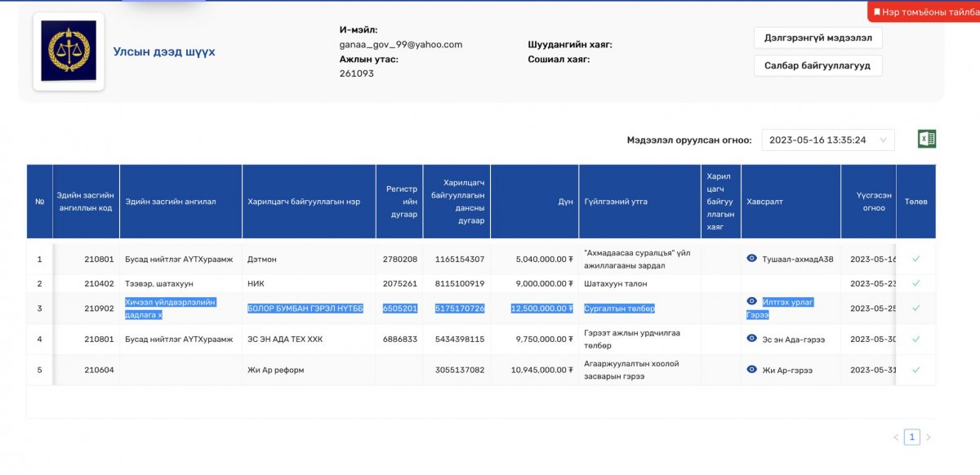Image resolution: width=980 pixels, height=475 pixels.
Task: Click the status checkmark in row 1
Action: point(915,260)
